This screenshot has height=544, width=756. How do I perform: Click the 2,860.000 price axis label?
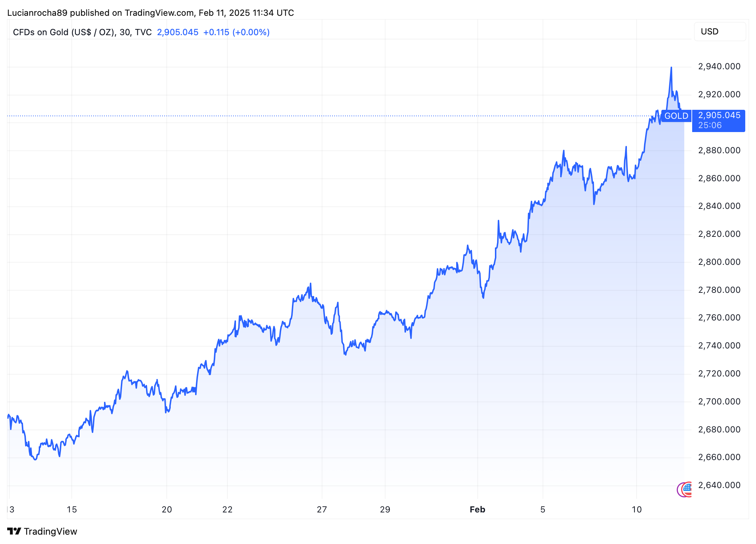(719, 178)
